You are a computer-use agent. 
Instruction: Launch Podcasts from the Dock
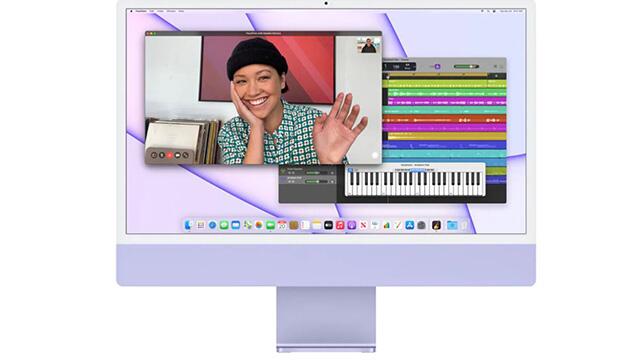[351, 225]
